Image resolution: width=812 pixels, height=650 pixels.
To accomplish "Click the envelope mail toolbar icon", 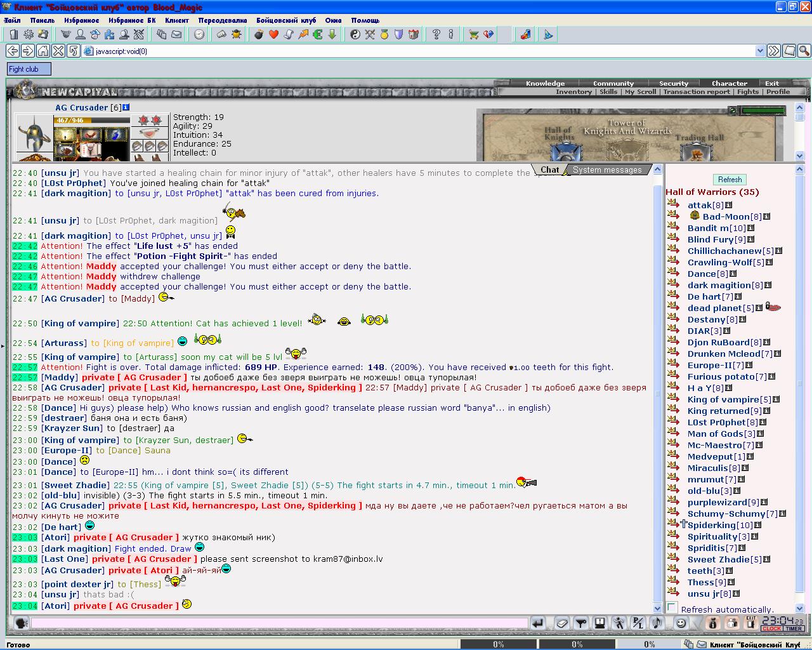I will click(x=176, y=34).
